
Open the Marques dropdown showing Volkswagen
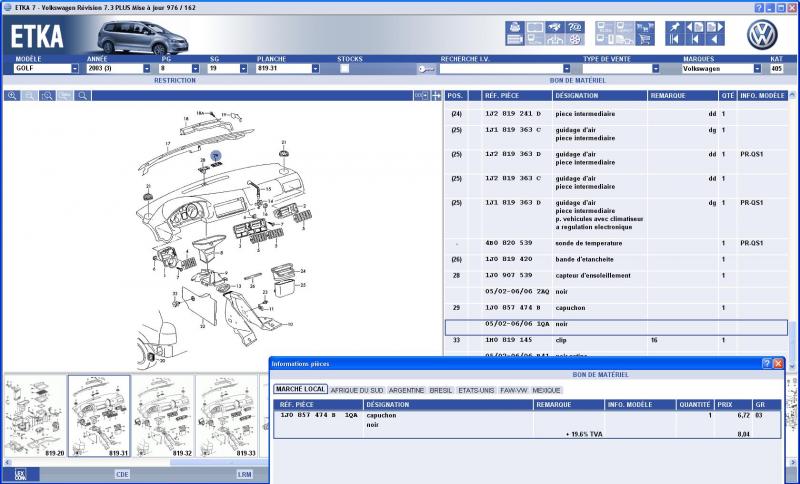757,68
